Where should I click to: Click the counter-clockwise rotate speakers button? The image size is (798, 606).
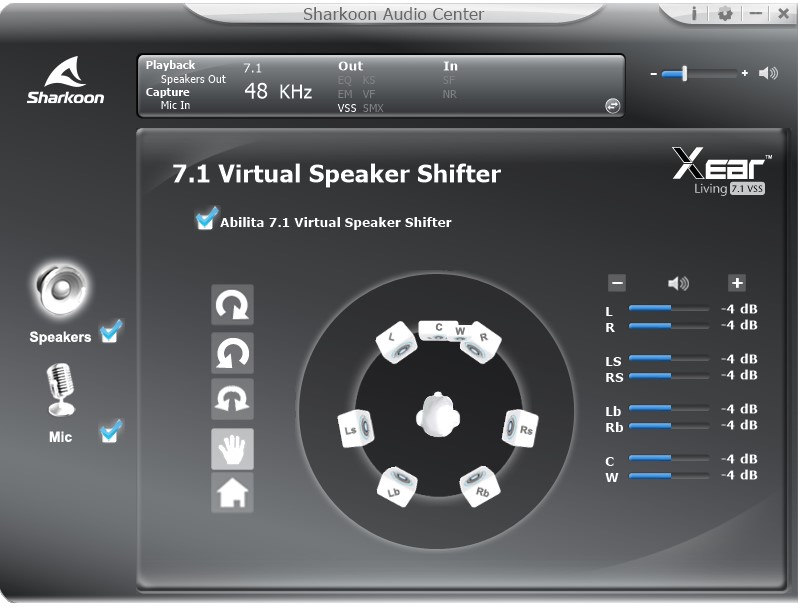click(x=233, y=353)
